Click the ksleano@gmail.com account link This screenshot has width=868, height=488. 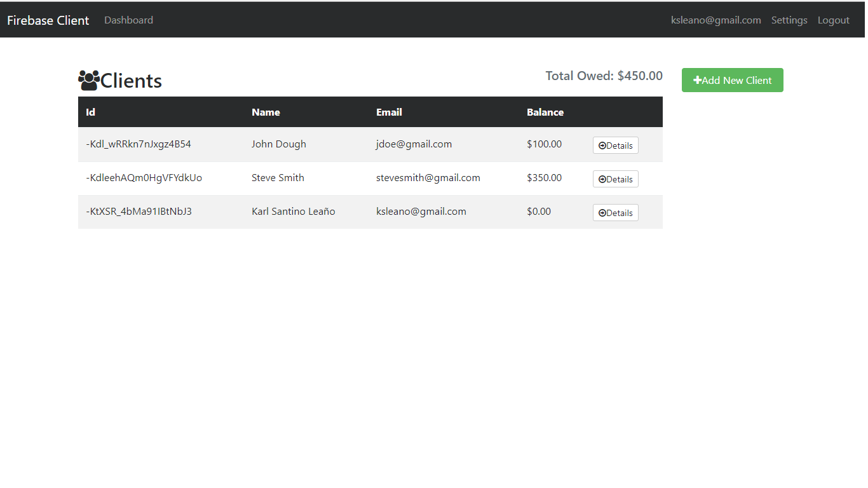tap(715, 20)
